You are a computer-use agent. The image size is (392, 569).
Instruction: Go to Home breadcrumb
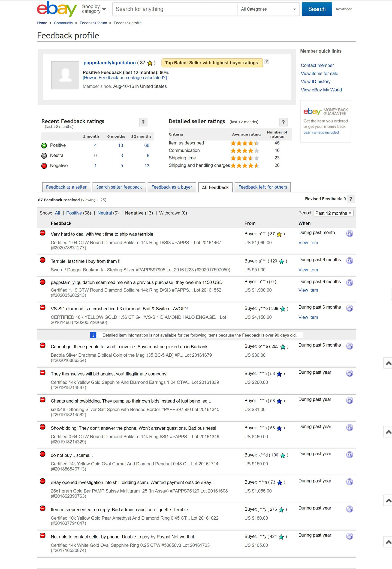[x=42, y=23]
